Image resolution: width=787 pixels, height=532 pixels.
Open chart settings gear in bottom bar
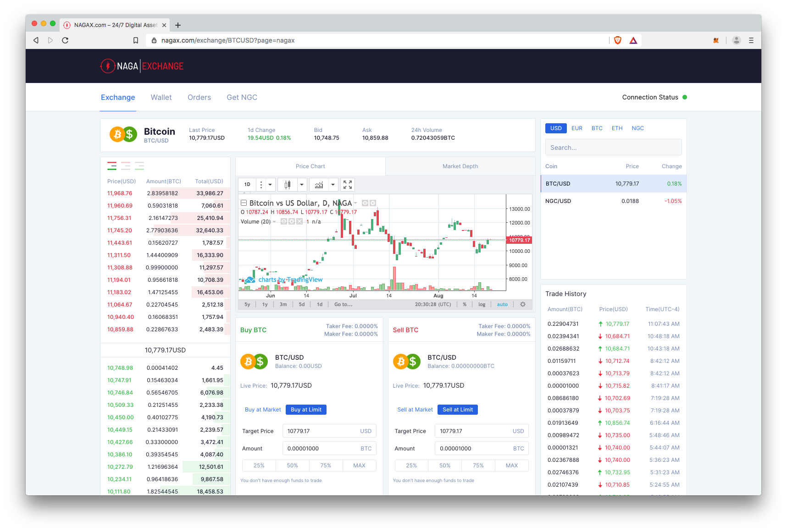(x=523, y=304)
